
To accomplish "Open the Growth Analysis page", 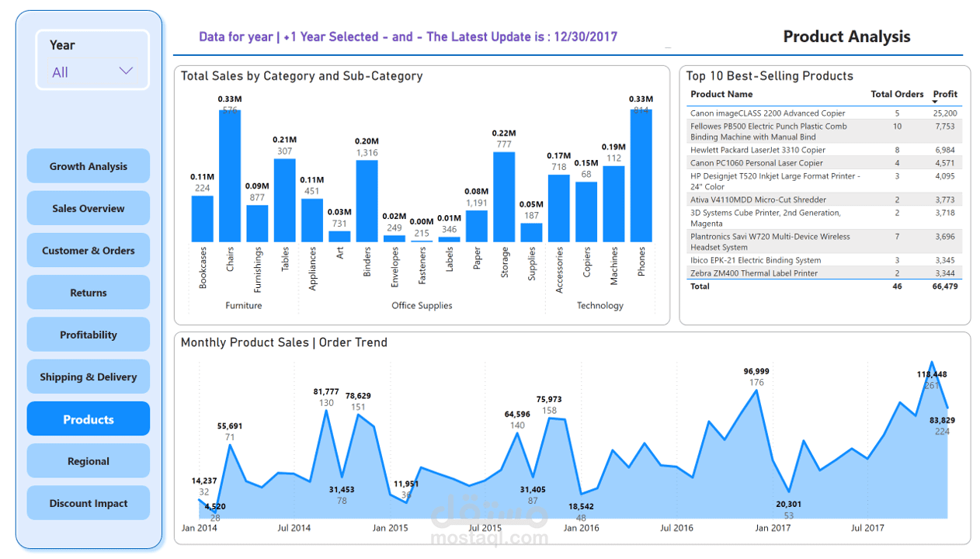I will [x=89, y=166].
